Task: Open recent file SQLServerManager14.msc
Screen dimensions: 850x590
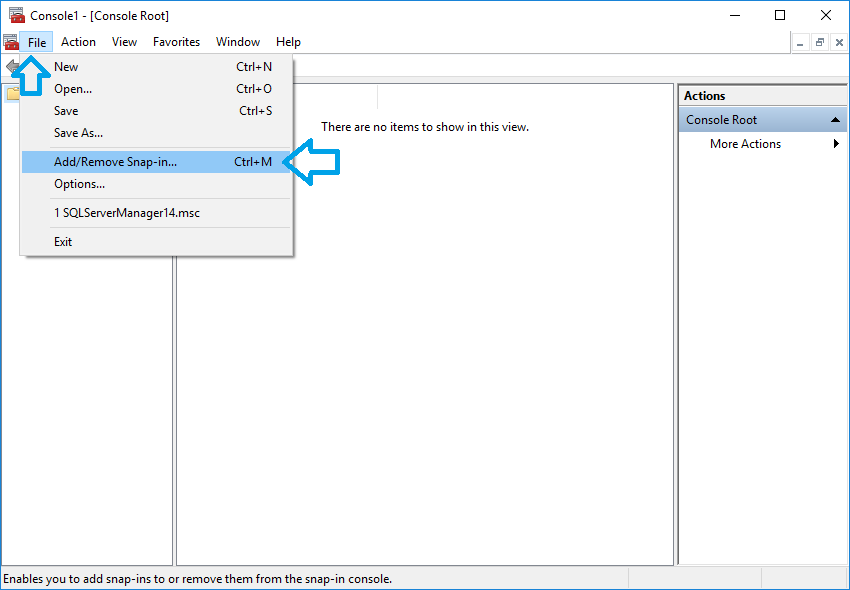Action: [x=126, y=213]
